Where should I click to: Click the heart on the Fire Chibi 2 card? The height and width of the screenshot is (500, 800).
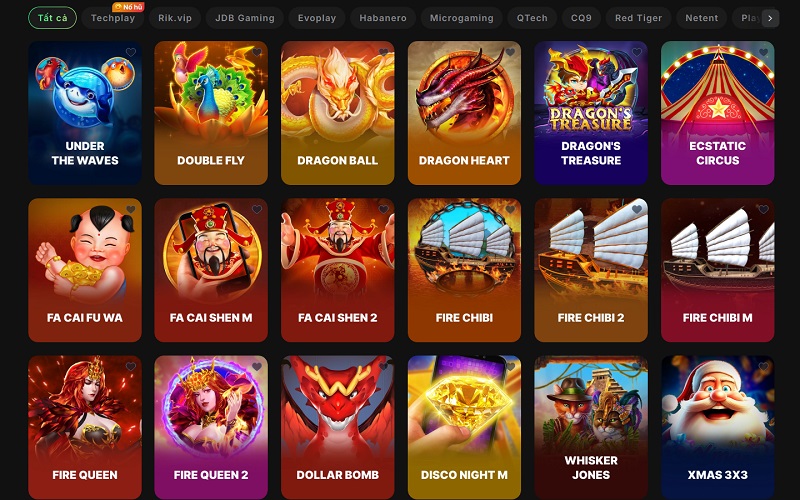pos(637,209)
